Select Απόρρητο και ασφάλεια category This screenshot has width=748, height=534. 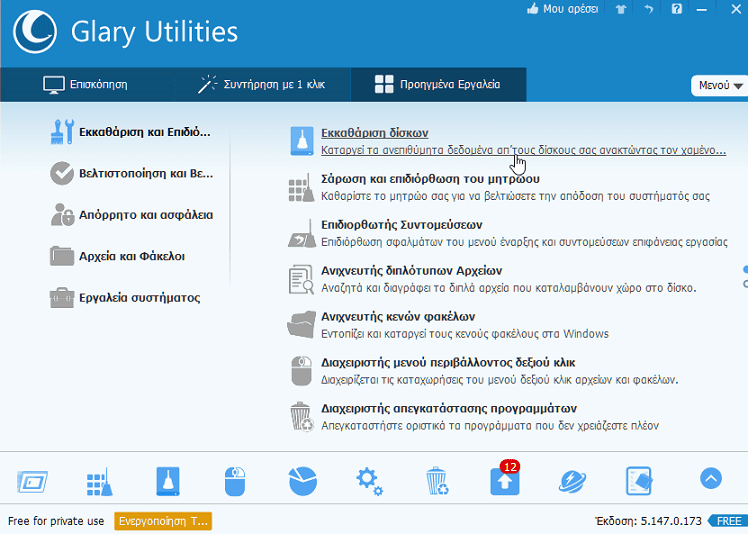[x=132, y=215]
